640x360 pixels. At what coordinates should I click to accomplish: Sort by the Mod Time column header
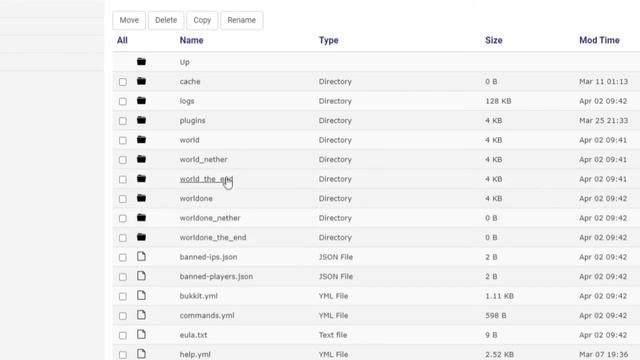[599, 40]
